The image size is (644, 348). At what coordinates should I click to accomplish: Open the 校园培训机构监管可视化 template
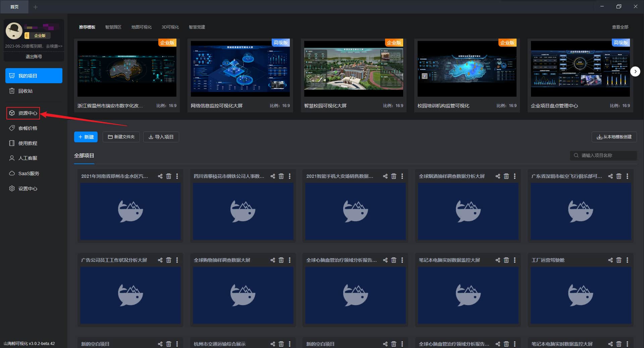tap(467, 69)
